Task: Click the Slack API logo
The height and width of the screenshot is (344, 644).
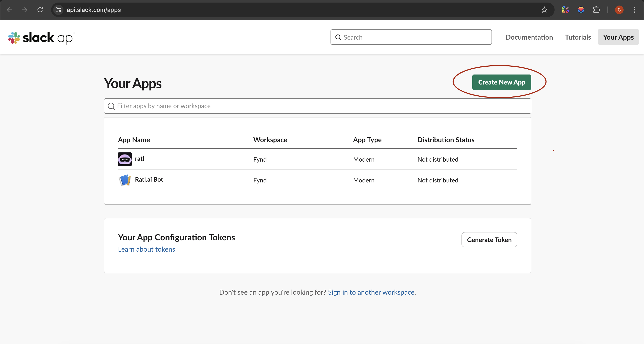Action: coord(42,38)
